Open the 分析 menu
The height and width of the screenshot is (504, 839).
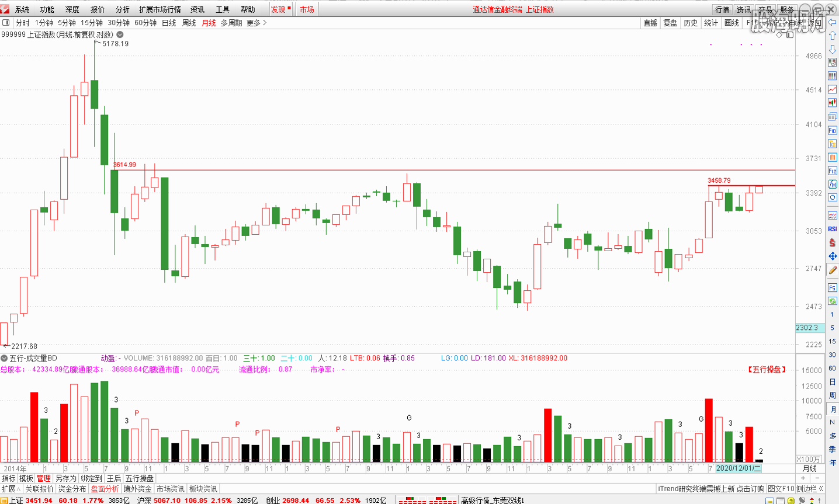tap(123, 9)
